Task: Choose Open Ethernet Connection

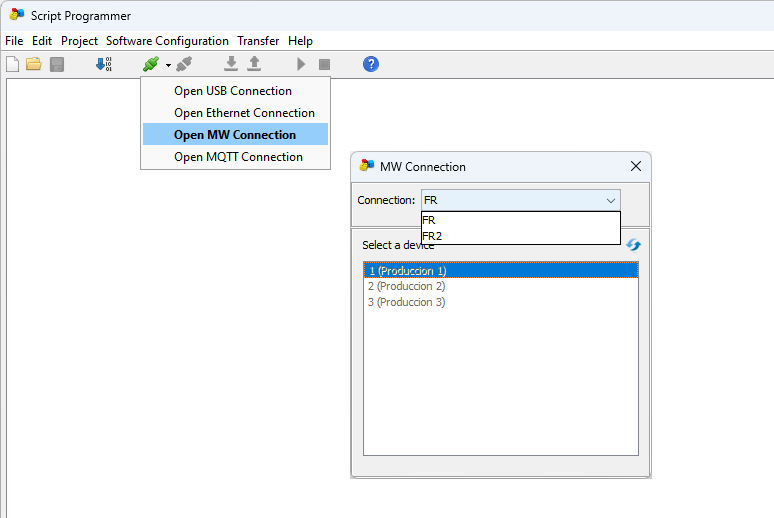Action: [x=244, y=113]
